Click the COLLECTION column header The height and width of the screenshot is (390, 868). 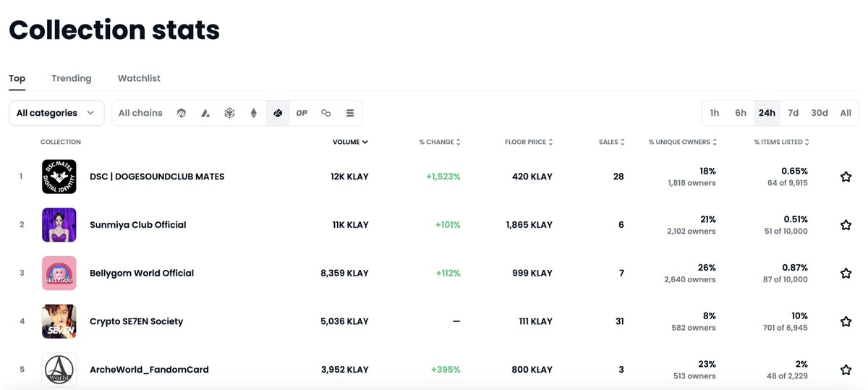[x=61, y=142]
